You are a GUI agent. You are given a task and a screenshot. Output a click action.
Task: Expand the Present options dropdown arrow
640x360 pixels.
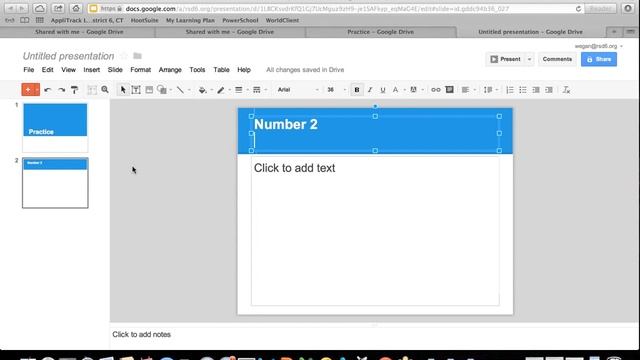[529, 59]
